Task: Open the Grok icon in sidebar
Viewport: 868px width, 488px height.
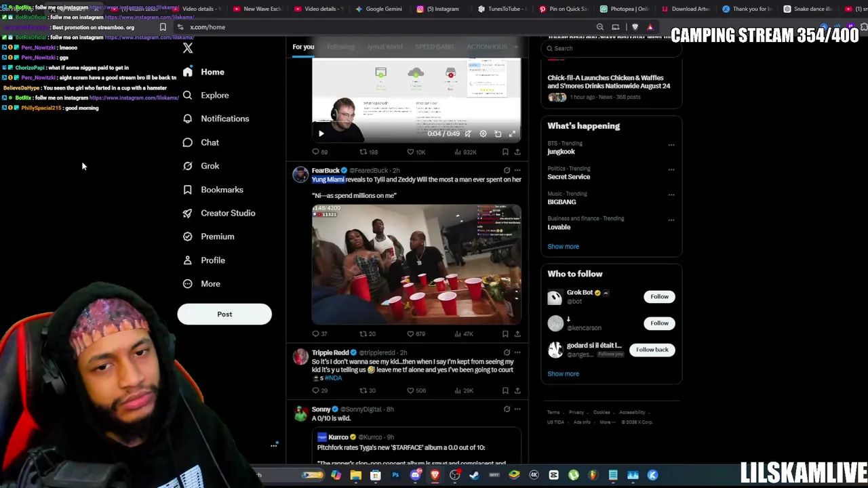Action: [x=188, y=166]
